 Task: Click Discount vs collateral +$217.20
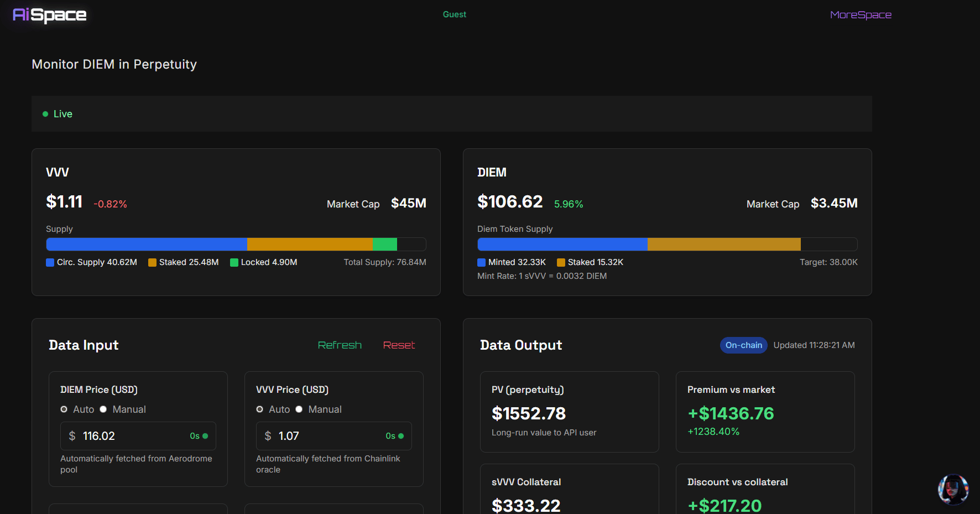pos(724,505)
